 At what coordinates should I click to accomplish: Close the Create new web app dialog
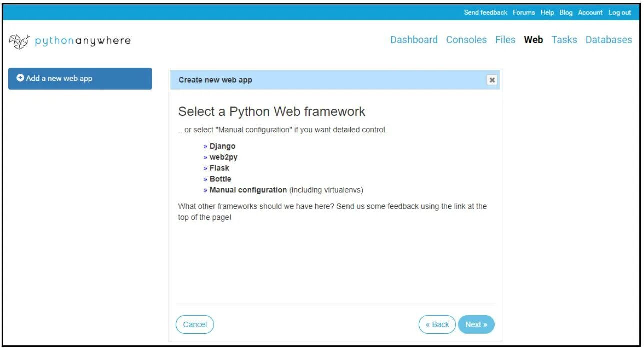tap(492, 80)
